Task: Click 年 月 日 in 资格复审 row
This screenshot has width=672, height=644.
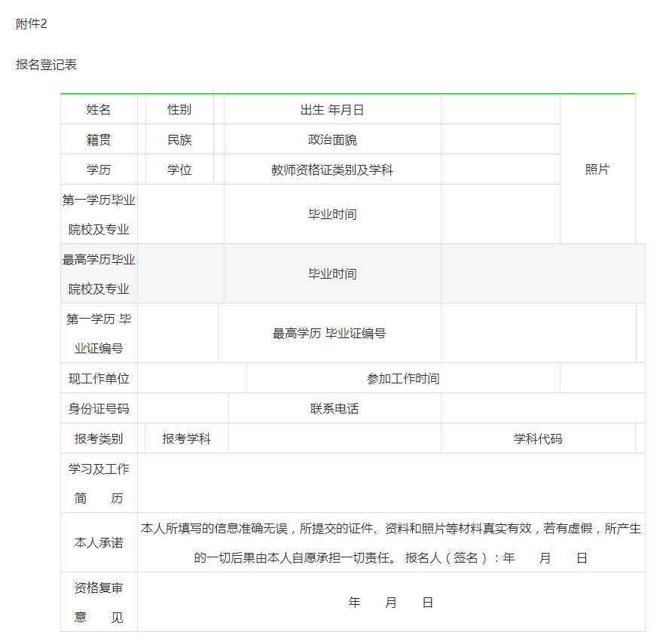Action: [391, 603]
